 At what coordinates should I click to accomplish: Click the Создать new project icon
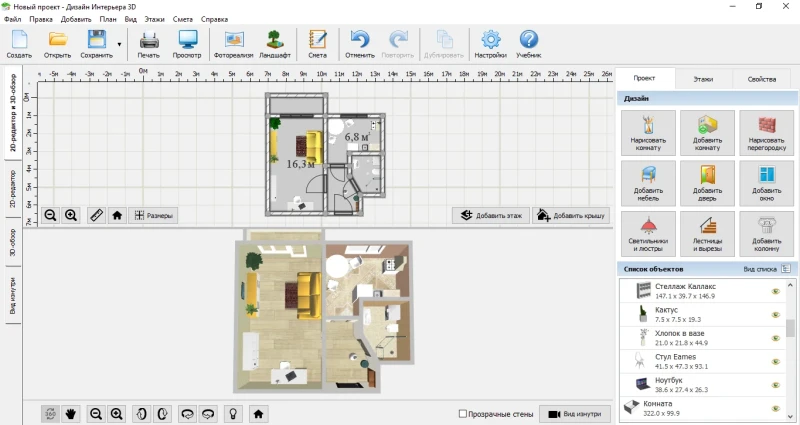(19, 44)
